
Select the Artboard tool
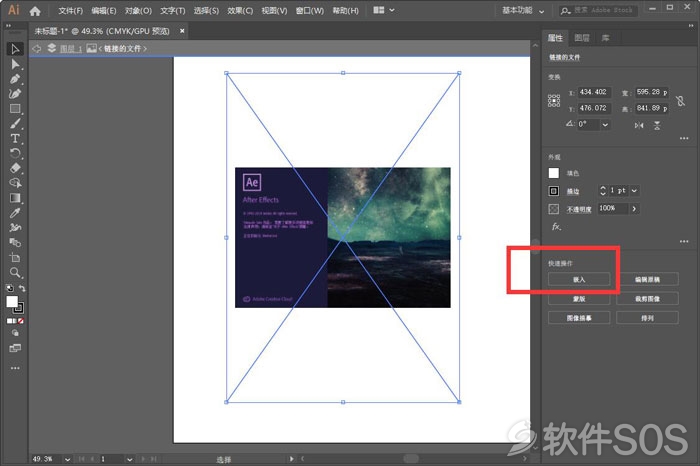click(x=15, y=258)
